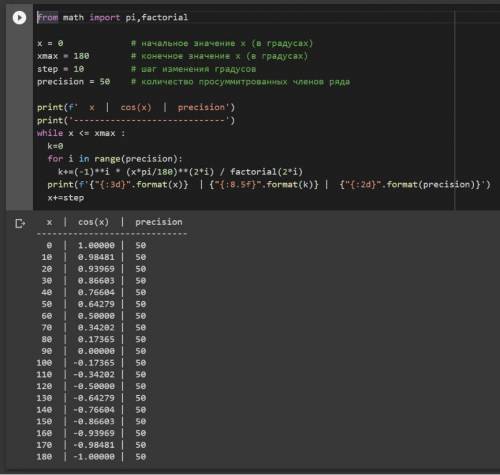Screen dimensions: 500x475
Task: Click the comment 'шаг изменения градусов'
Action: click(193, 69)
